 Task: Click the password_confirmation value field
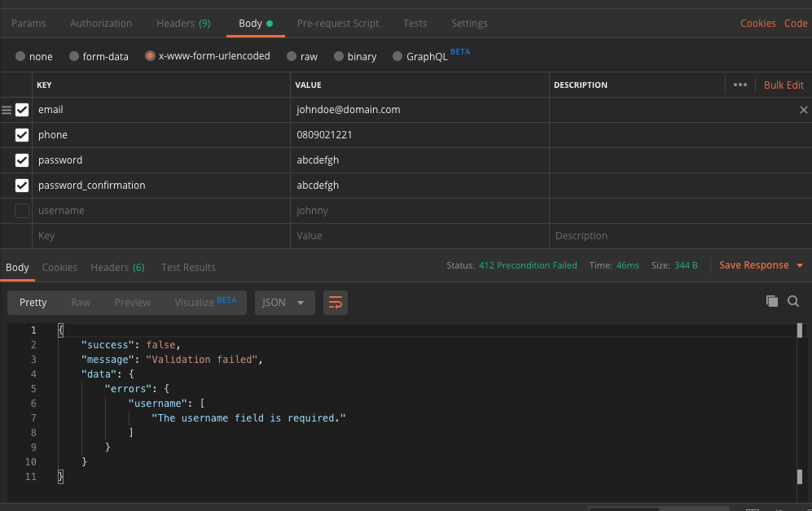point(419,186)
